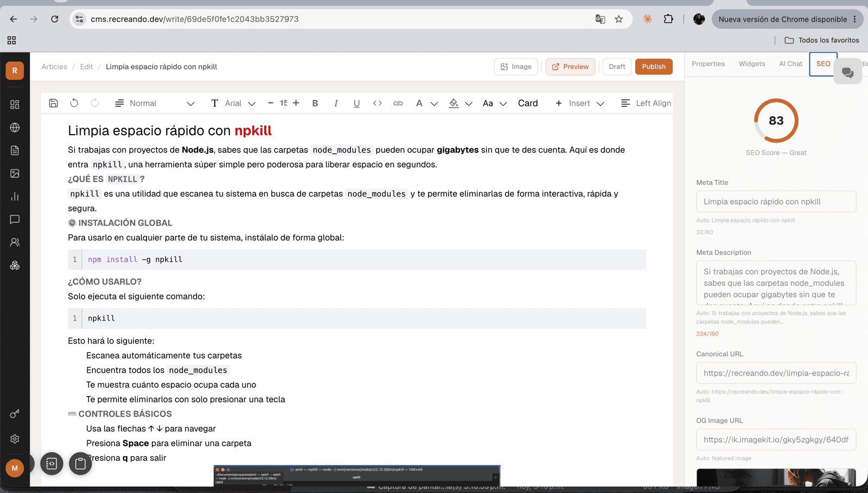The height and width of the screenshot is (493, 868).
Task: Switch to the Properties tab
Action: [708, 63]
